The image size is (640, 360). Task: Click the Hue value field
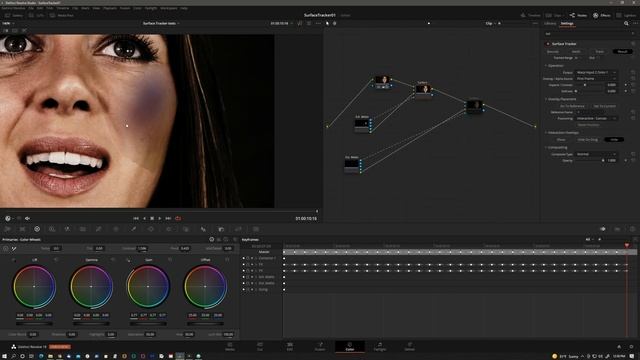point(189,334)
